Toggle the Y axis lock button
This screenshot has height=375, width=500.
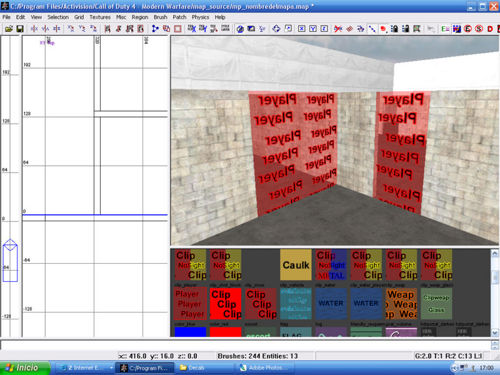coord(313,29)
